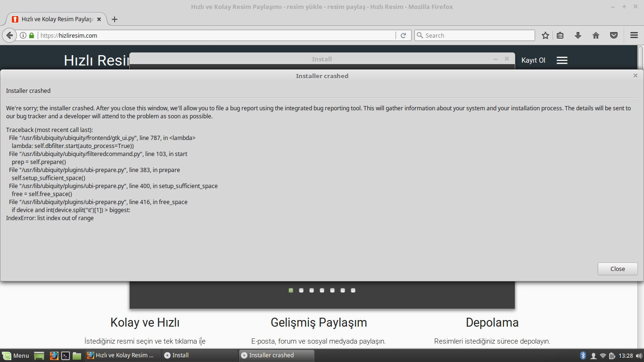Click the 'Installer crashed' label inside the dialog
Viewport: 644px width, 362px height.
[28, 90]
